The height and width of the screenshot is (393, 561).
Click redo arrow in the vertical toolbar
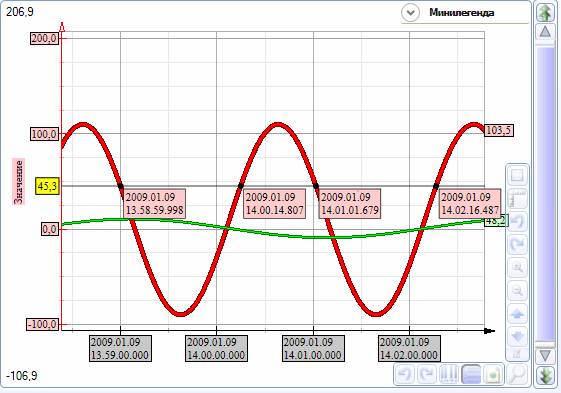coord(517,244)
